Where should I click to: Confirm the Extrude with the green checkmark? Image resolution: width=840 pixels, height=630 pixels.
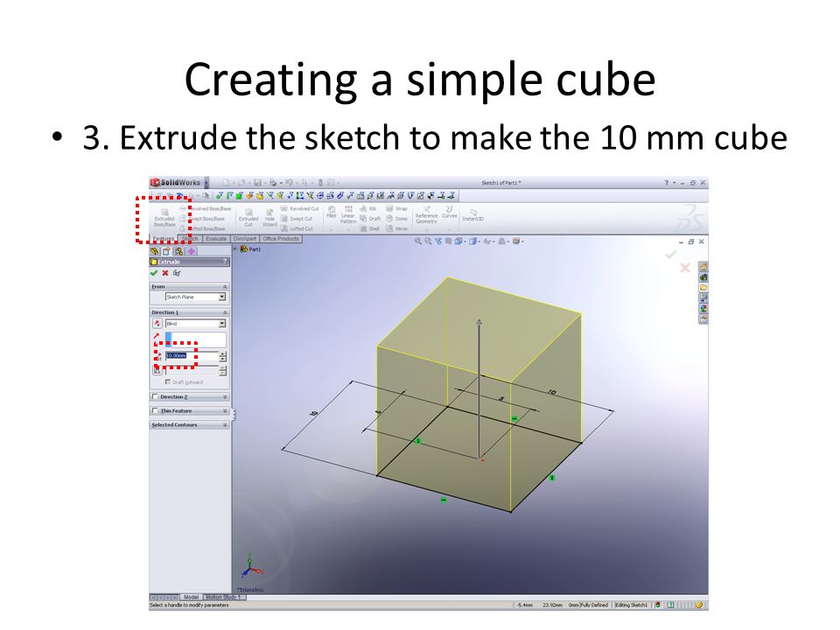pyautogui.click(x=154, y=273)
